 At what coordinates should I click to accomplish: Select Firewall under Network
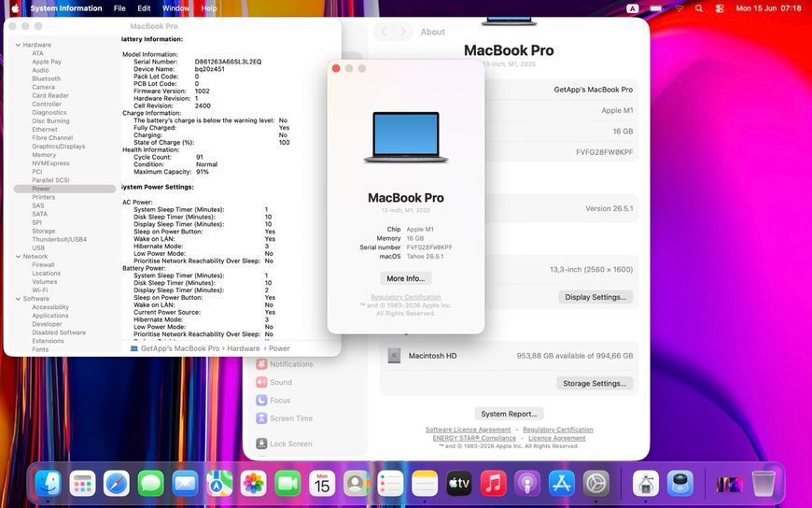[43, 265]
